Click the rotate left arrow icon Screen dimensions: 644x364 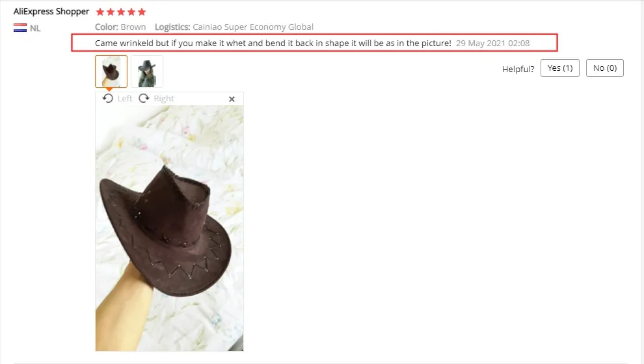(x=107, y=99)
